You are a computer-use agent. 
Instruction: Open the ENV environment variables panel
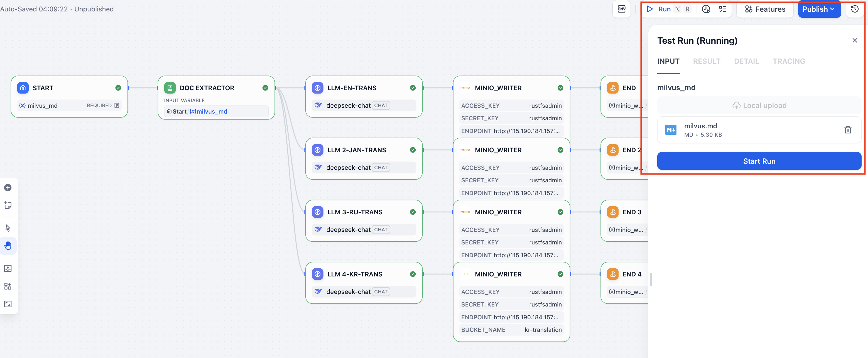(x=622, y=9)
